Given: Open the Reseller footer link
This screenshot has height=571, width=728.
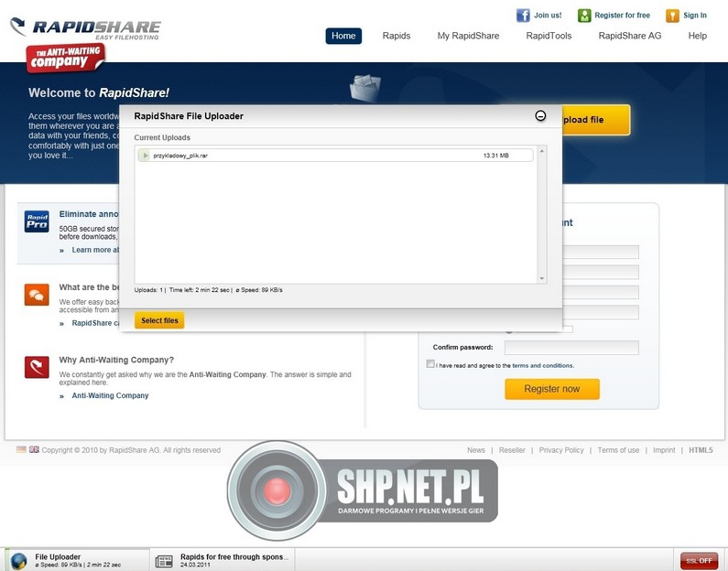Looking at the screenshot, I should 512,450.
